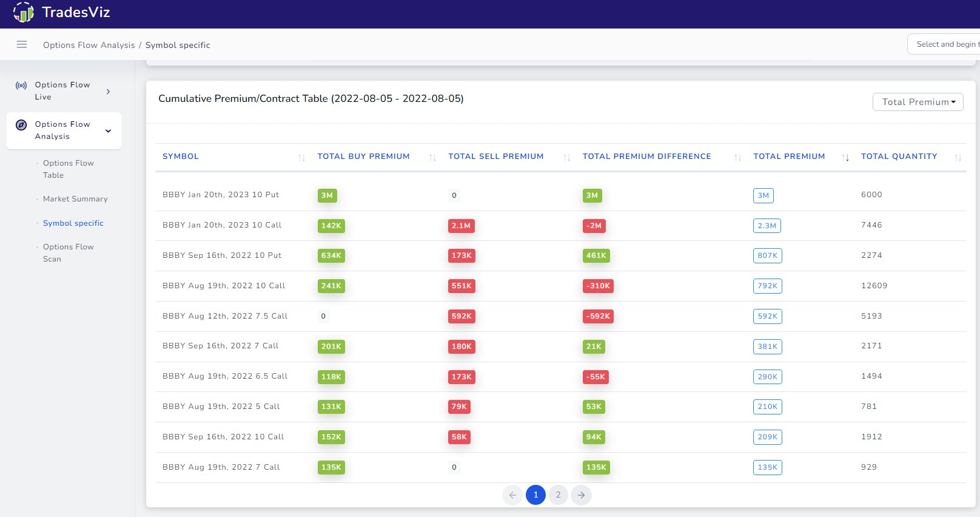Select BBBY Sep 16th, 2022 10 Put row
The height and width of the screenshot is (517, 980).
pos(560,255)
